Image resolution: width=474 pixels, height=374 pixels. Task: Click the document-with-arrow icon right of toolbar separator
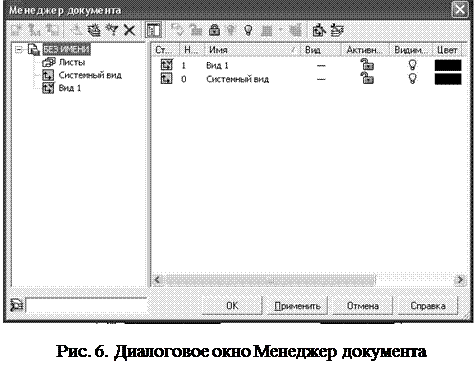point(319,30)
